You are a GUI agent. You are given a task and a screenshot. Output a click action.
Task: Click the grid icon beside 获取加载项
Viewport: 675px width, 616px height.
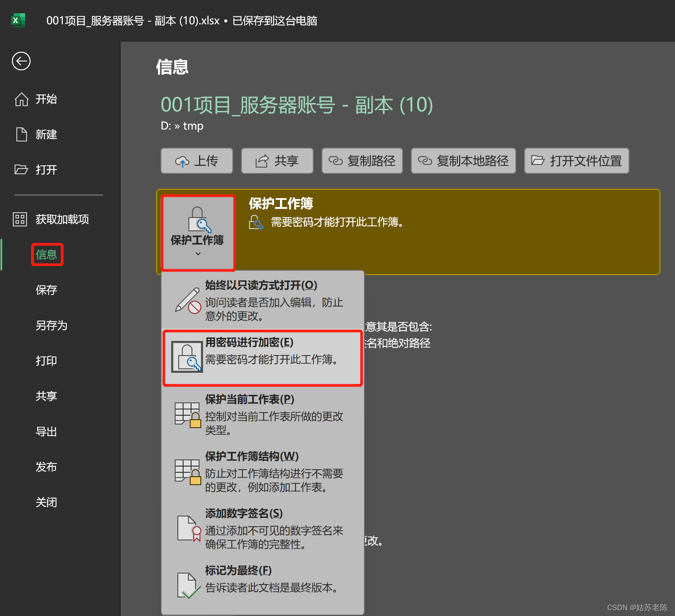20,219
